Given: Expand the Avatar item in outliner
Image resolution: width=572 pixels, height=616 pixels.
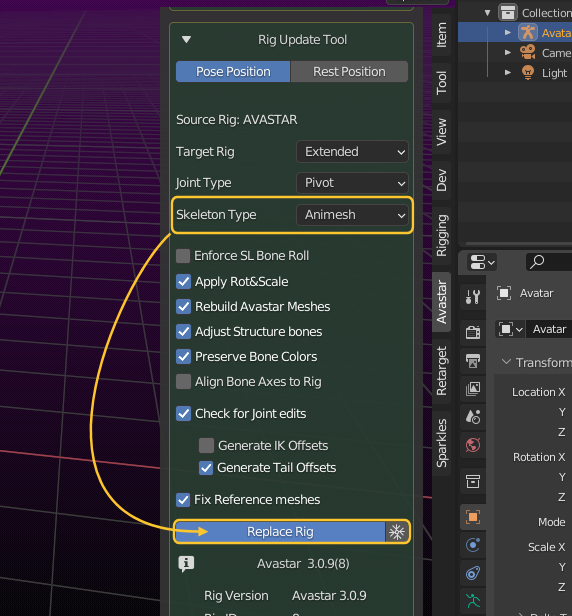Looking at the screenshot, I should coord(508,33).
